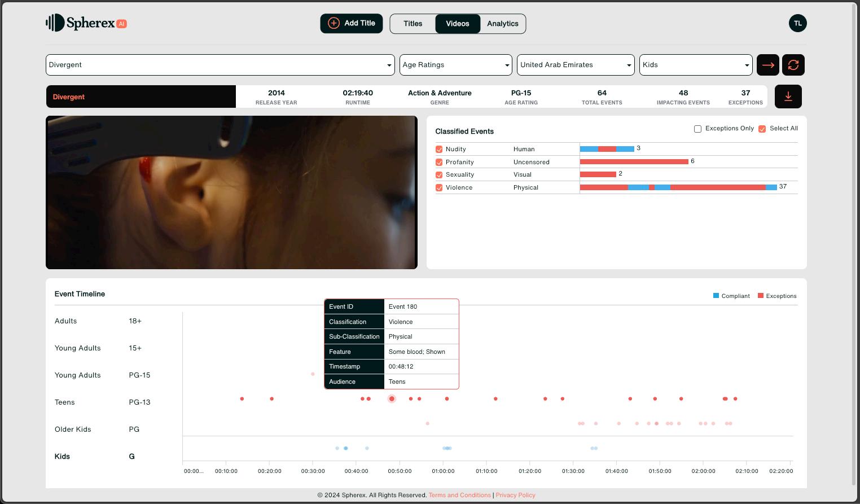Open the Age Ratings dropdown
Screen dimensions: 860x504
pos(456,65)
